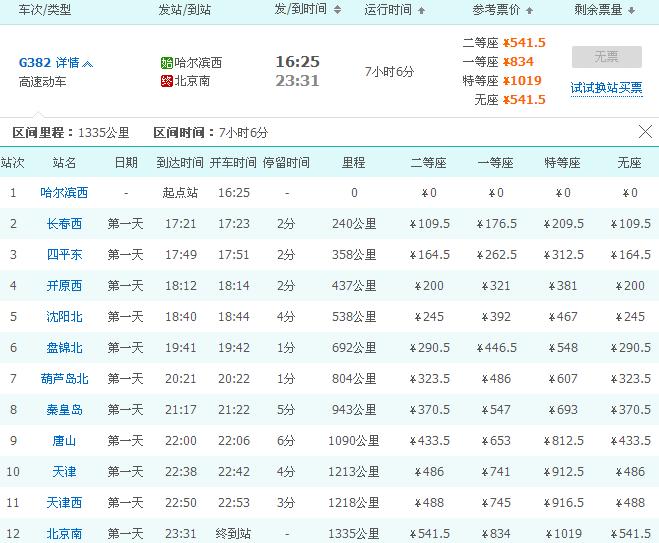
Task: Click 终到站 text in 北京南 row
Action: (233, 534)
